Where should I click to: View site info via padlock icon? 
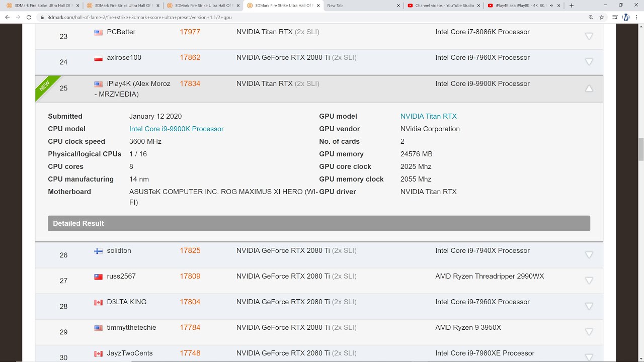(x=43, y=17)
